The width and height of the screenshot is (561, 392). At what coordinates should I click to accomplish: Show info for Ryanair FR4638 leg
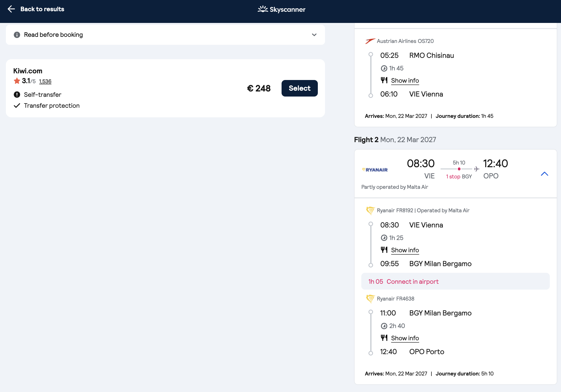point(405,338)
